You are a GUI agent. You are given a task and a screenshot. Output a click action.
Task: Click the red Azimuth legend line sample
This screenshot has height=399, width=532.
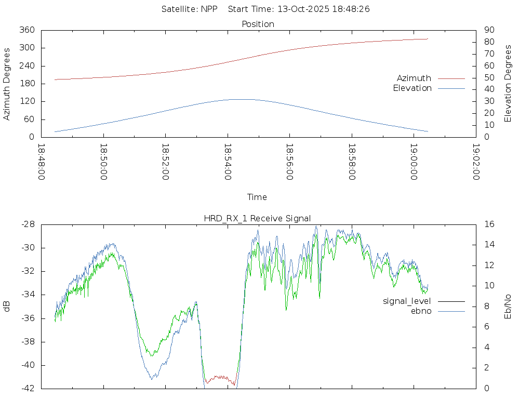click(451, 78)
